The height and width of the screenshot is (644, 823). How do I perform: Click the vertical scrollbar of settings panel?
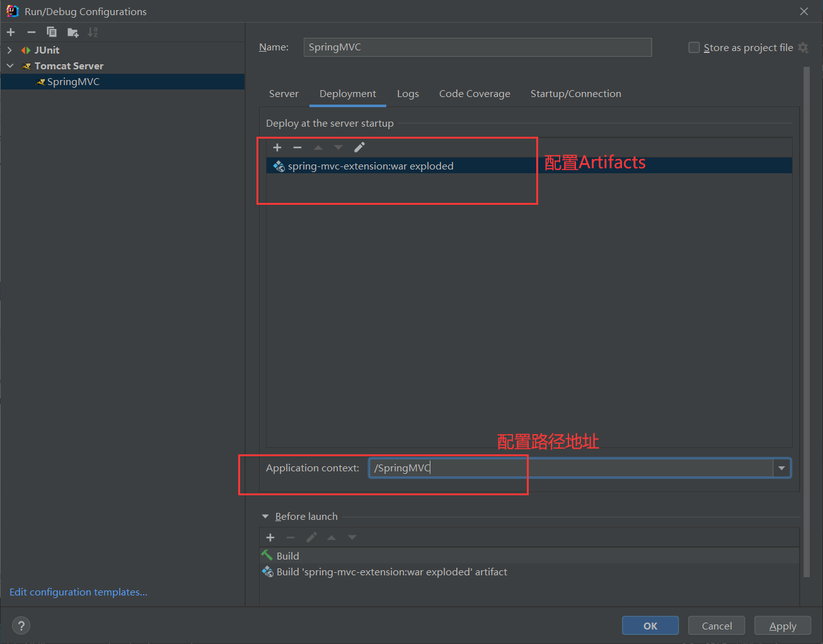tap(807, 321)
